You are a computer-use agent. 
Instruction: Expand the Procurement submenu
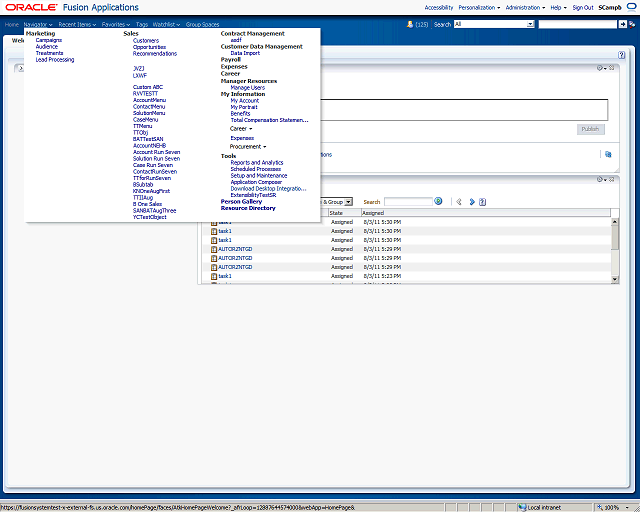[x=248, y=147]
